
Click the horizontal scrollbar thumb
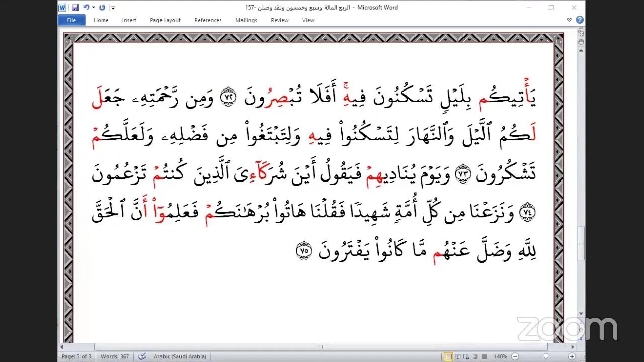(x=320, y=347)
